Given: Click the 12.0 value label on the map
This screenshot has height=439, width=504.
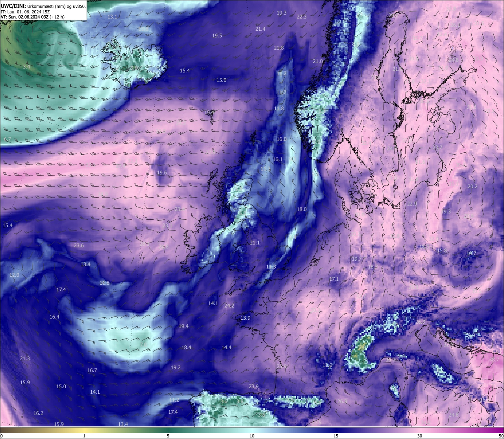Looking at the screenshot, I should [14, 274].
